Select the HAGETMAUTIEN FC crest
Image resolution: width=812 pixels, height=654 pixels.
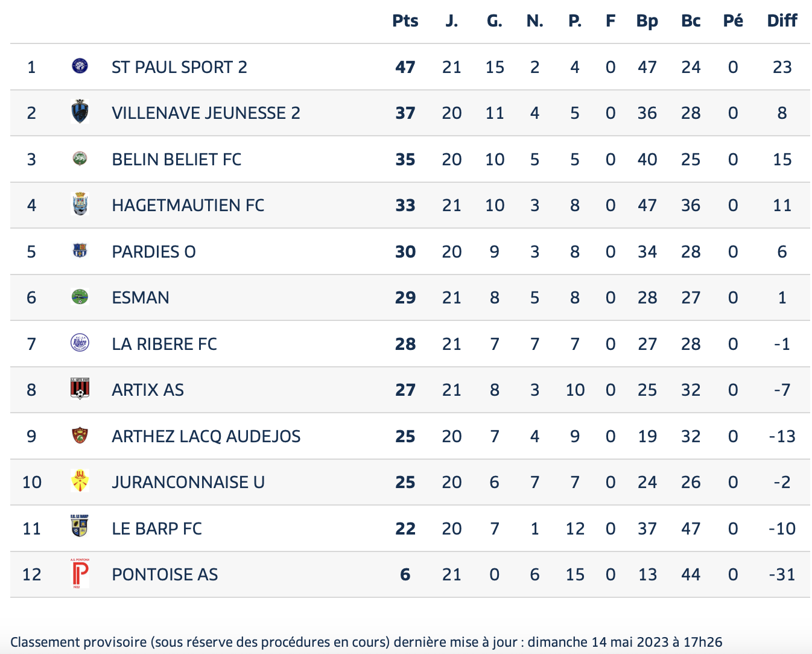[80, 205]
